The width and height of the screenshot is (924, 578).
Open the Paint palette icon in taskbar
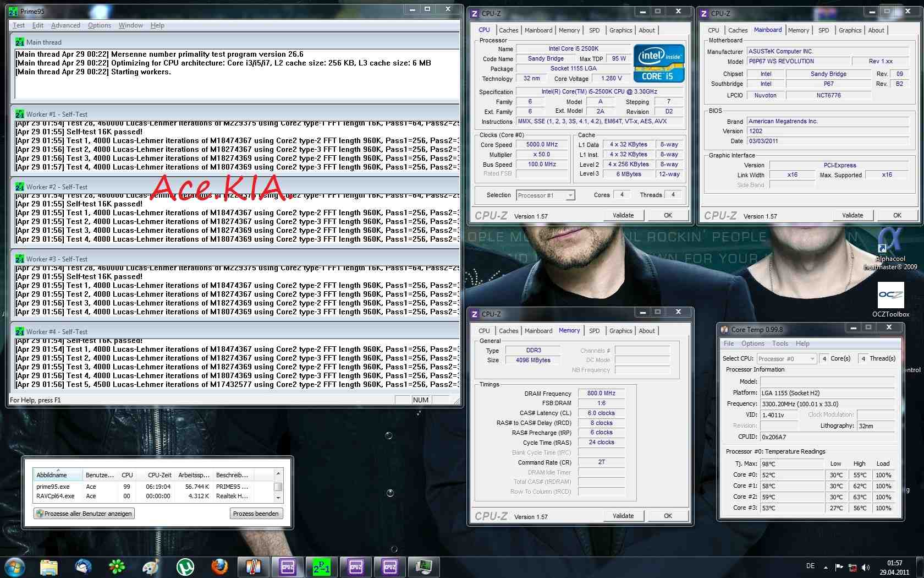click(x=151, y=566)
